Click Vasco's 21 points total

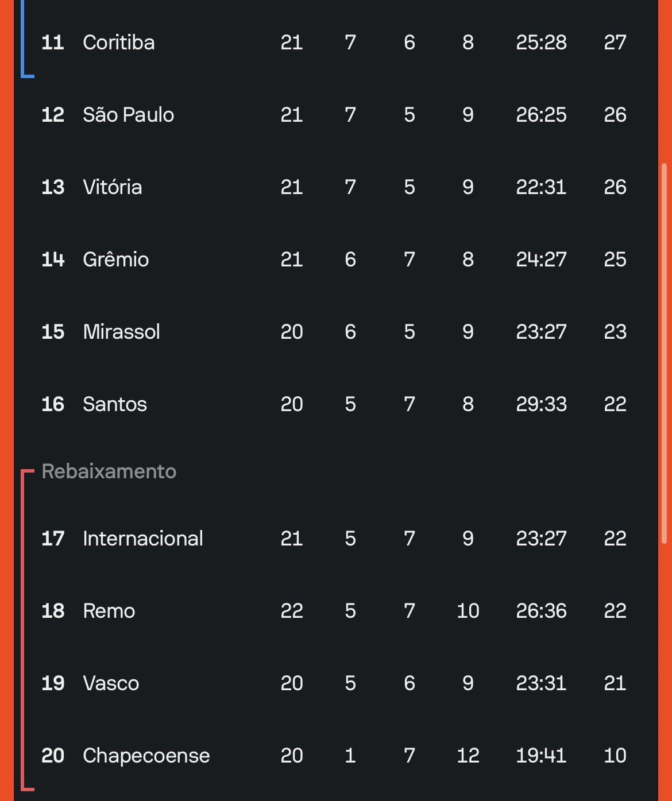(x=615, y=683)
